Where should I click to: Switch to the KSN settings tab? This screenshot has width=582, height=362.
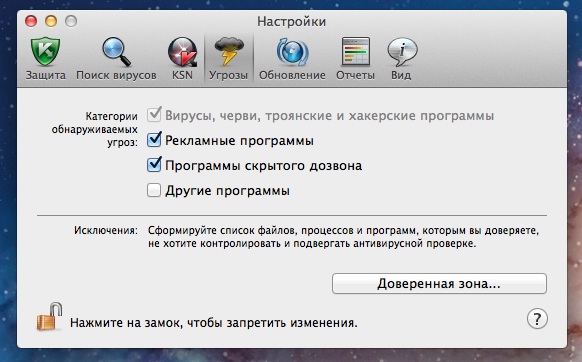pyautogui.click(x=182, y=59)
